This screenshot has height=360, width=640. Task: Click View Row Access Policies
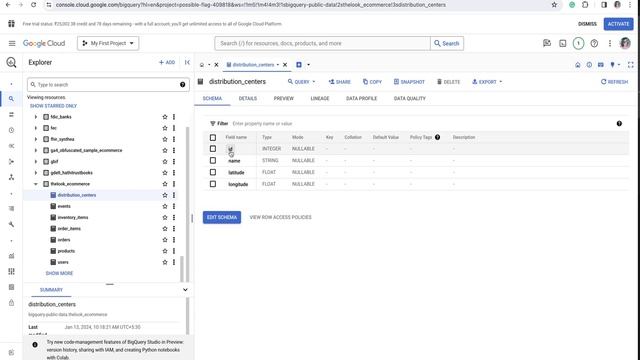coord(280,217)
